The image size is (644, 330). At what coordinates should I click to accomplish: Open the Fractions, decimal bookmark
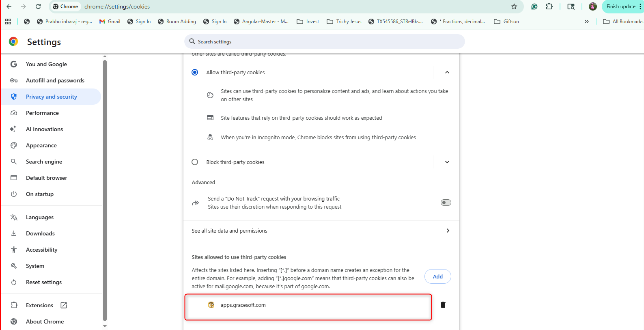[458, 22]
